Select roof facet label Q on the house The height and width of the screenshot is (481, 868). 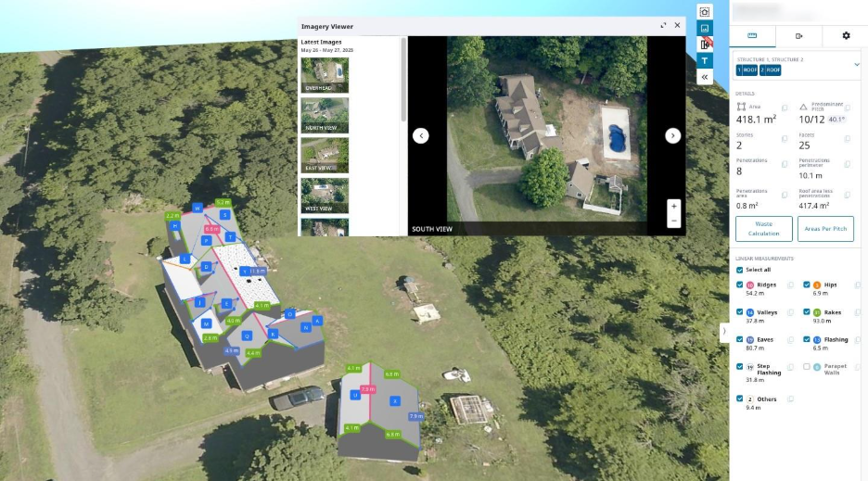click(248, 335)
